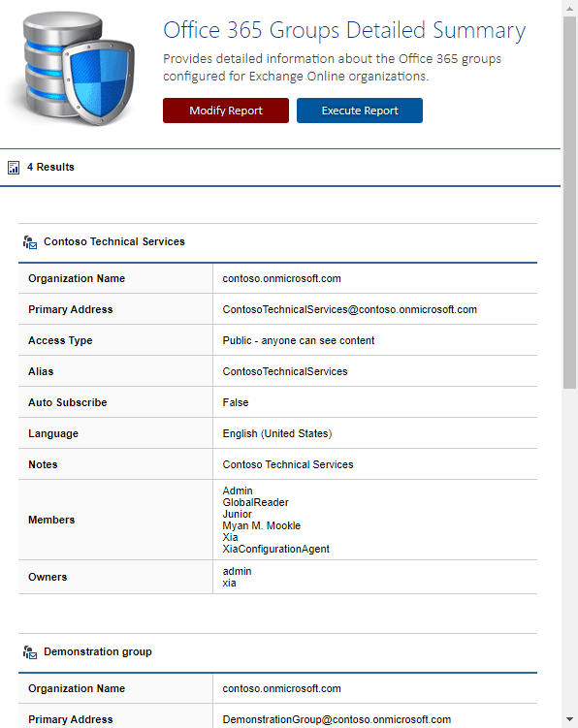Click the vertical scrollbar thumb
Screen dimensions: 578x728
(x=569, y=203)
